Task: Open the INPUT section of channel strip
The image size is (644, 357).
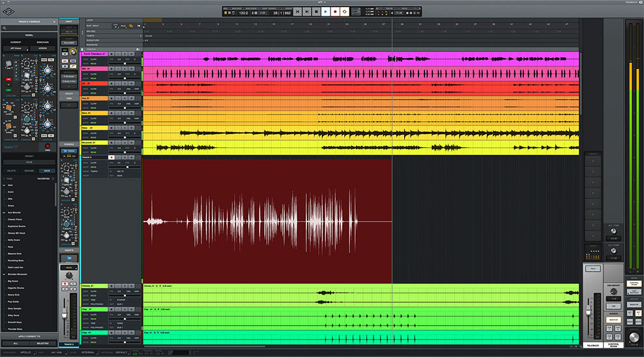Action: 69,21
